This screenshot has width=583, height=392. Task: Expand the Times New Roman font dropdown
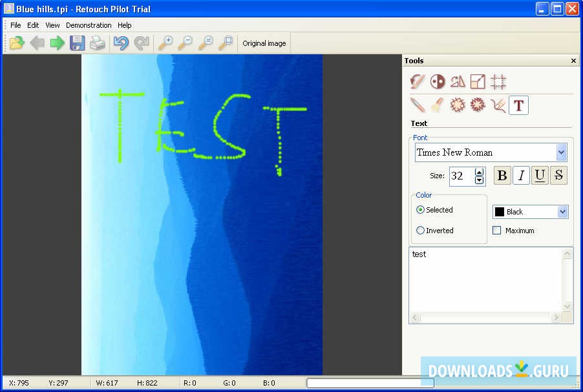[x=561, y=152]
